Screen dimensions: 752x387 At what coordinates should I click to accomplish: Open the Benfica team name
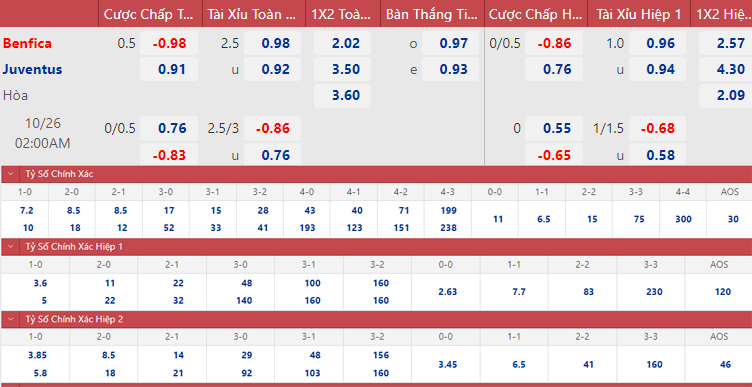tap(27, 44)
